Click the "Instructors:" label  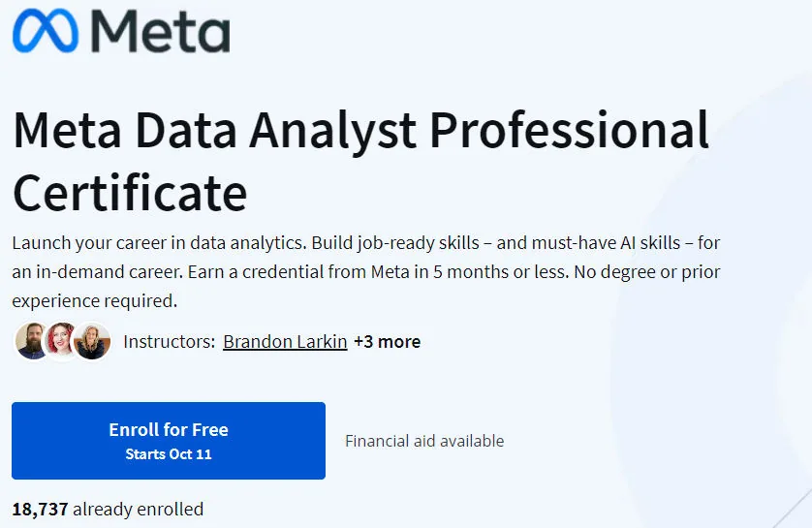(169, 342)
